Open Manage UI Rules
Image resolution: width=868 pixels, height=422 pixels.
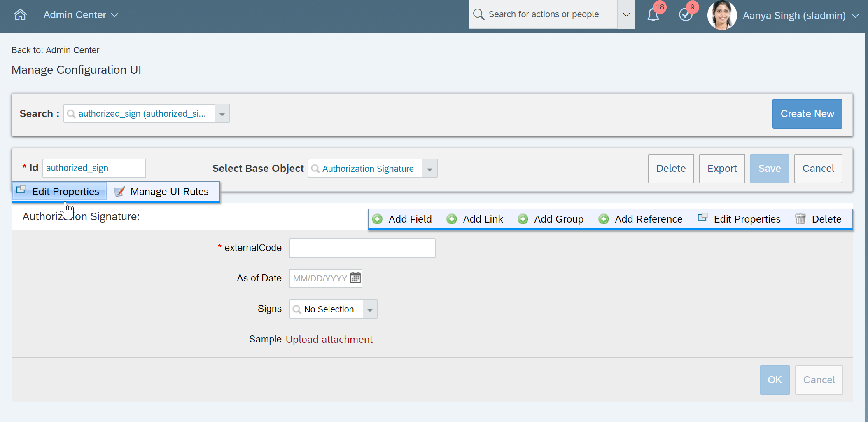[x=163, y=191]
